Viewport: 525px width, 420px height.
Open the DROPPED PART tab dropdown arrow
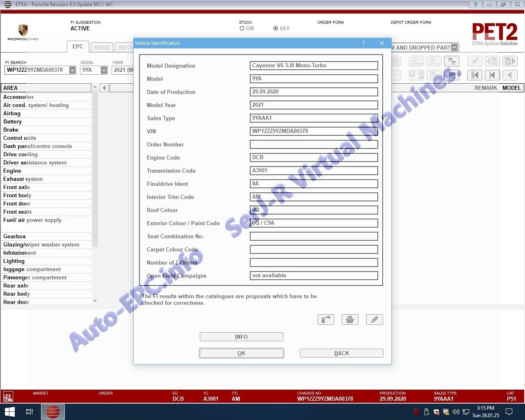point(454,48)
